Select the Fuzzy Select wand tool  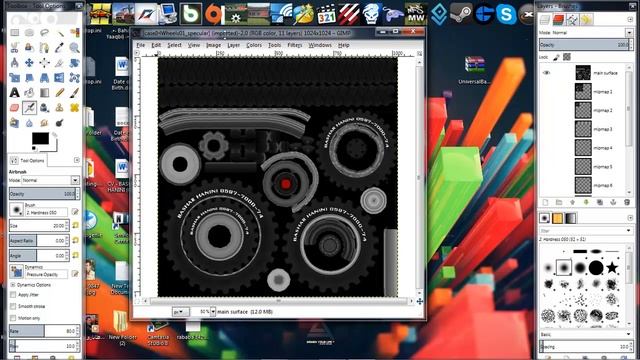point(60,32)
